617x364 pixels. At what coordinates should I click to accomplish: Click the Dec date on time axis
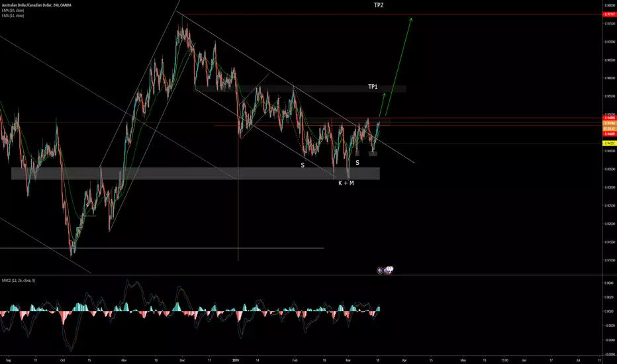click(181, 360)
